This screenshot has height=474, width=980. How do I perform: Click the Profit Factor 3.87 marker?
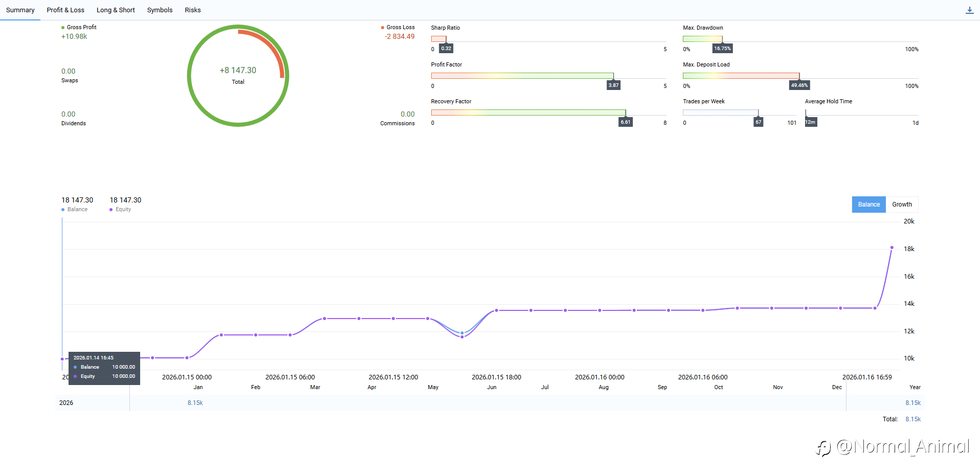click(613, 85)
